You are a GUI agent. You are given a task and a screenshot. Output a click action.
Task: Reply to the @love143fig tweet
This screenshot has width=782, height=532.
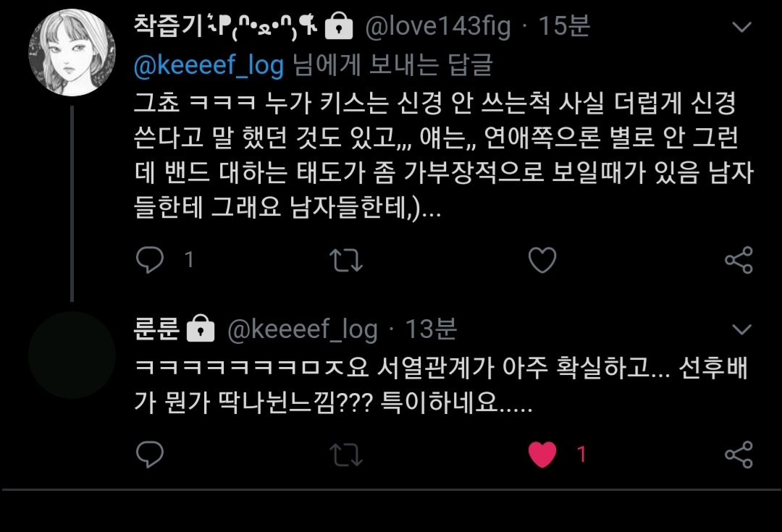(x=150, y=260)
